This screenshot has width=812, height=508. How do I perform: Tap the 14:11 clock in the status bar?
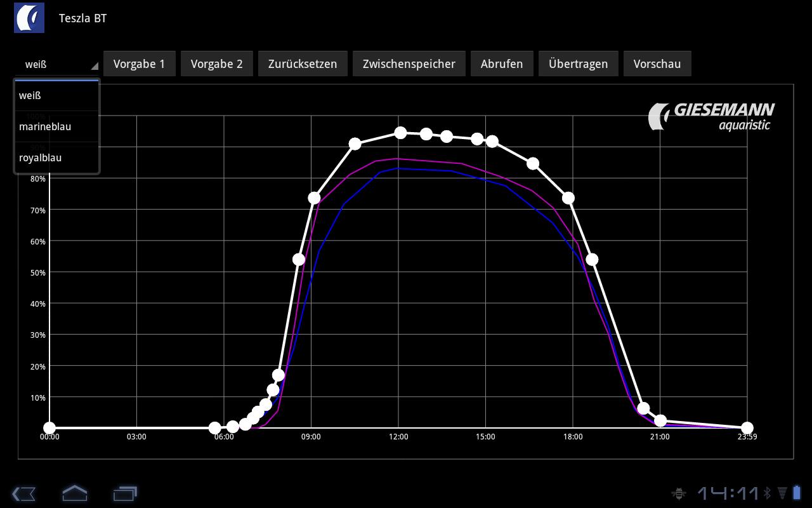(x=728, y=493)
